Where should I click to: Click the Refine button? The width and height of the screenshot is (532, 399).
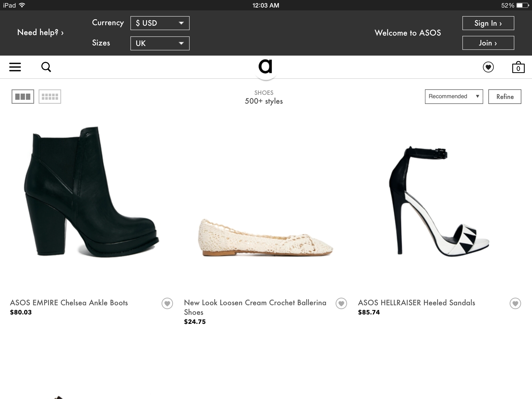[505, 97]
